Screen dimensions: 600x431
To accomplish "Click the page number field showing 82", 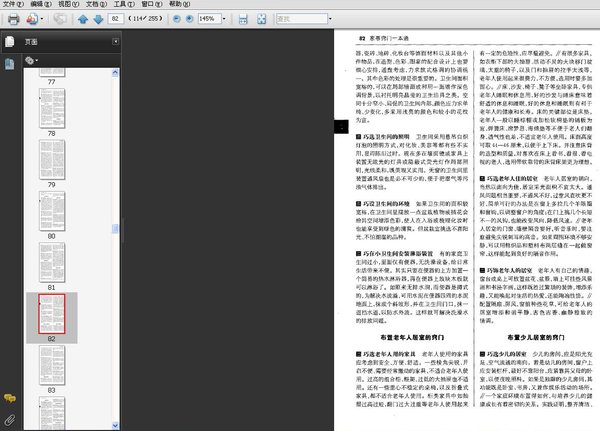I will pyautogui.click(x=117, y=19).
